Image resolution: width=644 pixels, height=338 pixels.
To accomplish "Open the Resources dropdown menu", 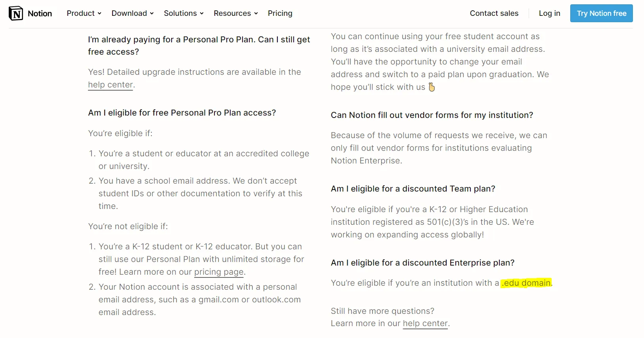I will coord(236,13).
